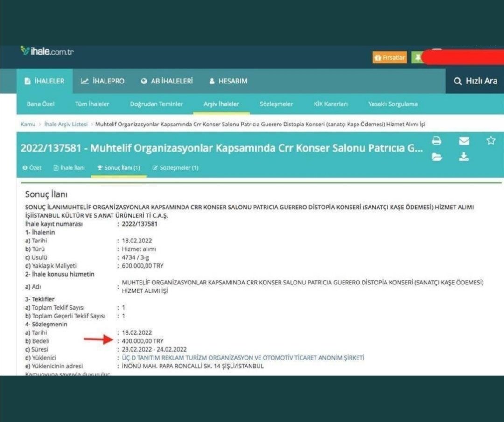
Task: Open the AB İHALELERİ main tab
Action: (x=167, y=81)
